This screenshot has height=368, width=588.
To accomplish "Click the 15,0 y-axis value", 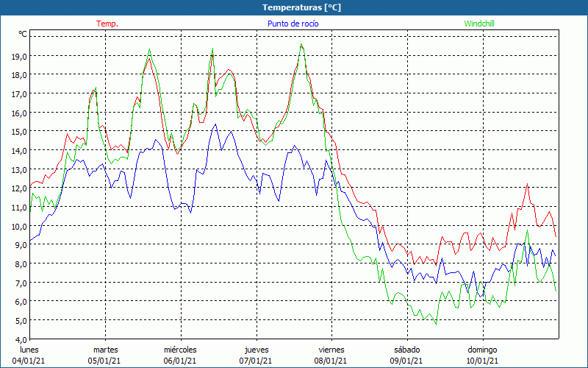I will point(19,132).
